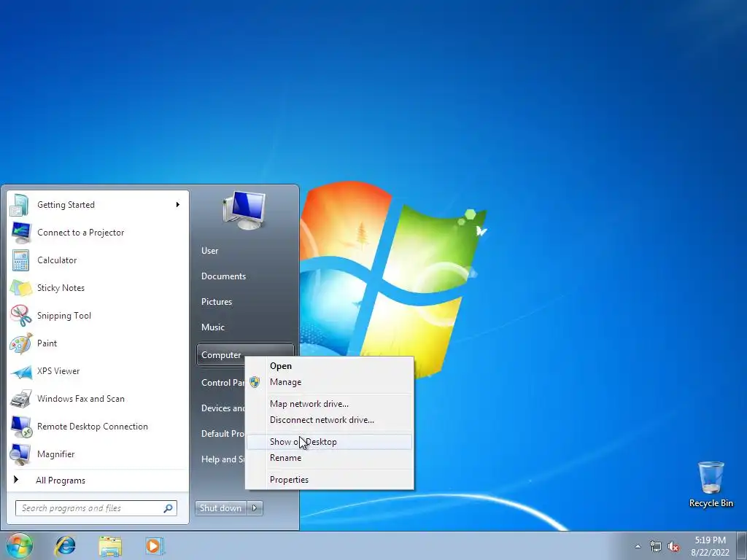This screenshot has width=747, height=560.
Task: Open Paint from the Start menu
Action: tap(98, 343)
